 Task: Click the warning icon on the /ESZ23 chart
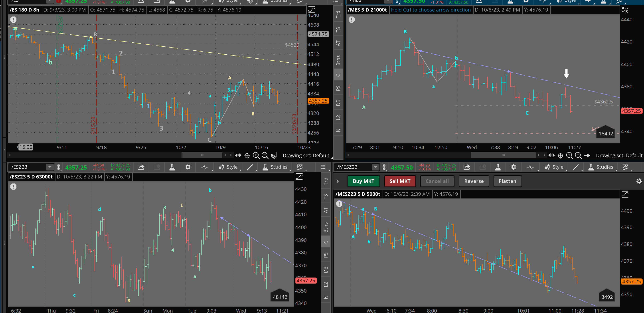pos(14,186)
